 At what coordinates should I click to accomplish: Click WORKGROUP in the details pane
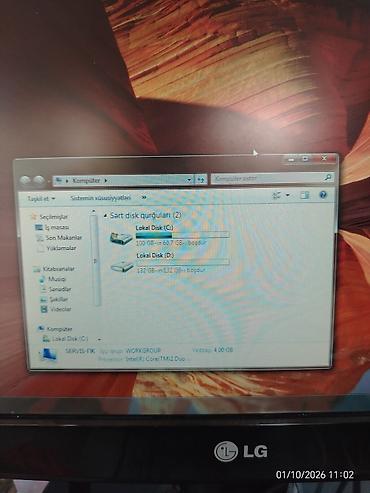pos(143,351)
